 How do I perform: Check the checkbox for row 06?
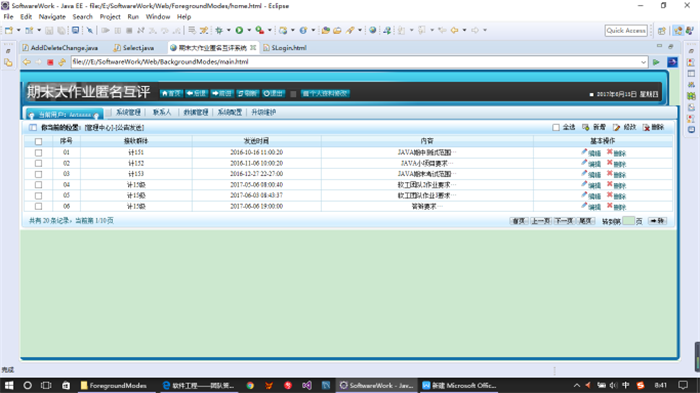(38, 206)
